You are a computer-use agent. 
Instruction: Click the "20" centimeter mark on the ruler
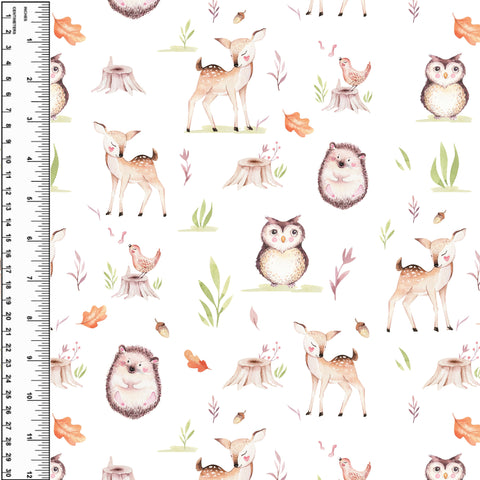[x=8, y=316]
